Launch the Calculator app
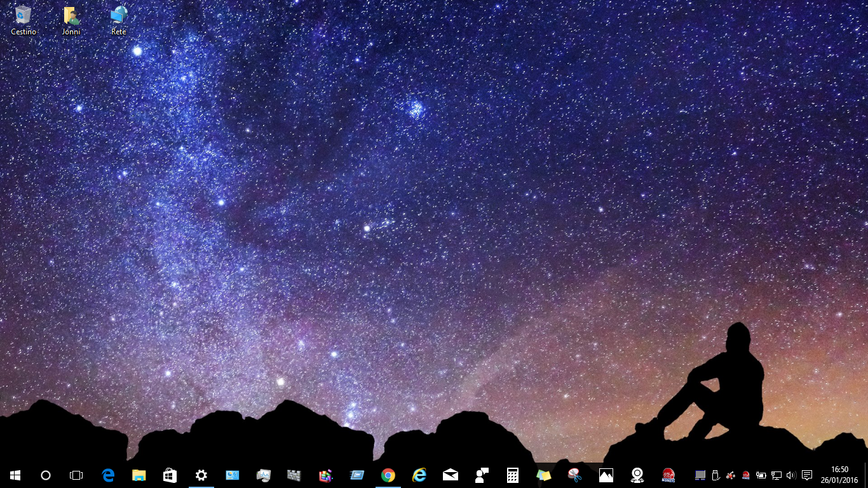This screenshot has height=488, width=868. tap(513, 475)
